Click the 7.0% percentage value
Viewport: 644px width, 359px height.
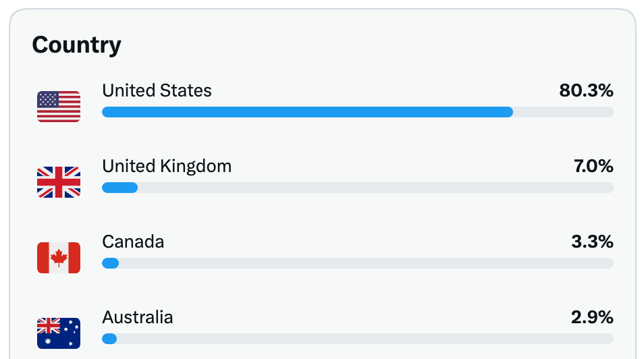[593, 166]
